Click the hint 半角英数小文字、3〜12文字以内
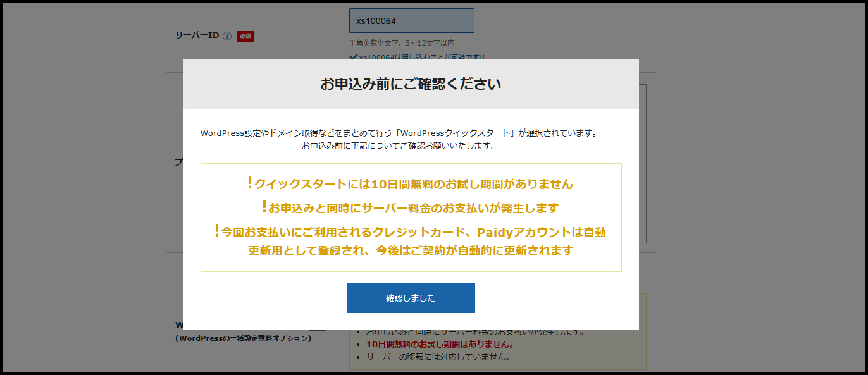Viewport: 868px width, 375px height. 402,43
